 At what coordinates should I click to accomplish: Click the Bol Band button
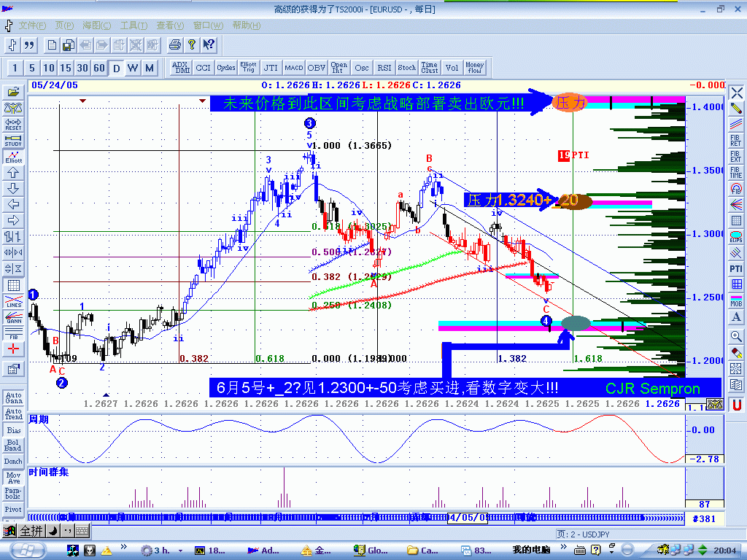pos(13,446)
